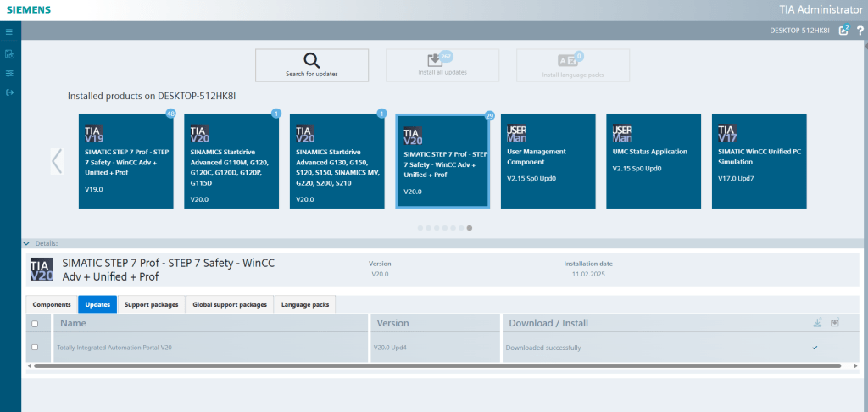Toggle the select-all checkbox in Name header
The width and height of the screenshot is (868, 412).
[35, 323]
